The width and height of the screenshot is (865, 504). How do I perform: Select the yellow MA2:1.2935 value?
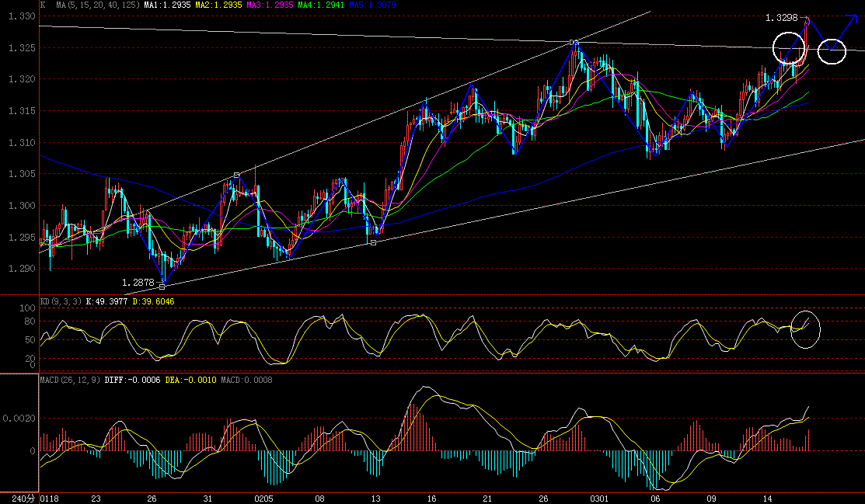point(218,5)
